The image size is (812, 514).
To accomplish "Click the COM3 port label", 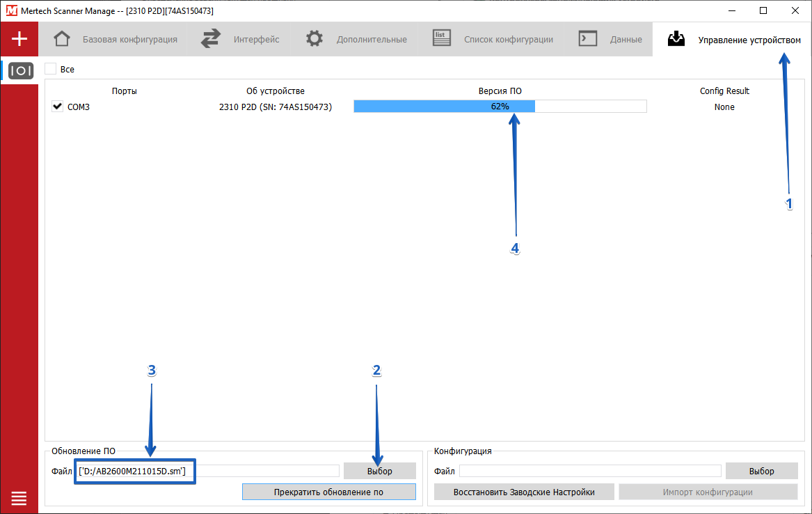I will pos(79,107).
